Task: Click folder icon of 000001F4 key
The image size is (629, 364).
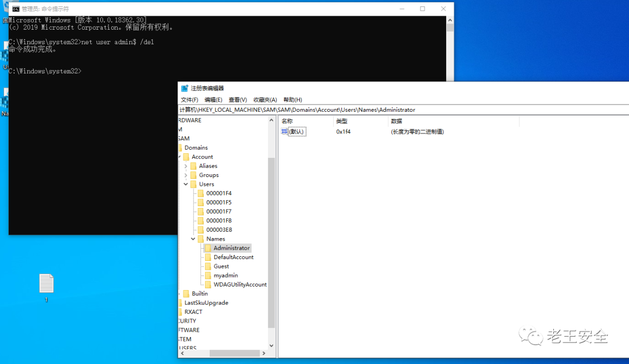Action: pyautogui.click(x=201, y=193)
